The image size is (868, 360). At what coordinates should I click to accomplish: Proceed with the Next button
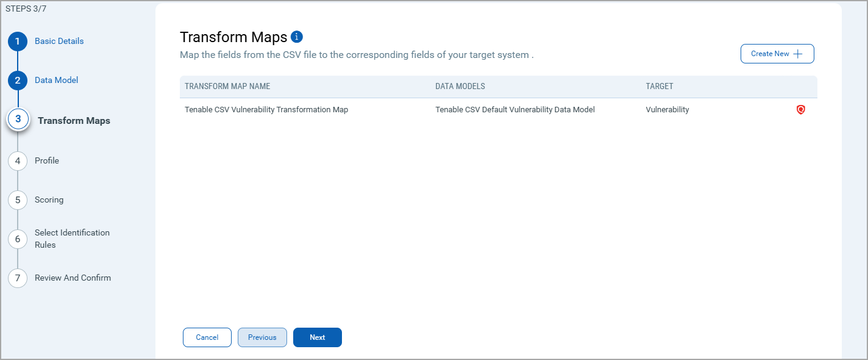318,337
